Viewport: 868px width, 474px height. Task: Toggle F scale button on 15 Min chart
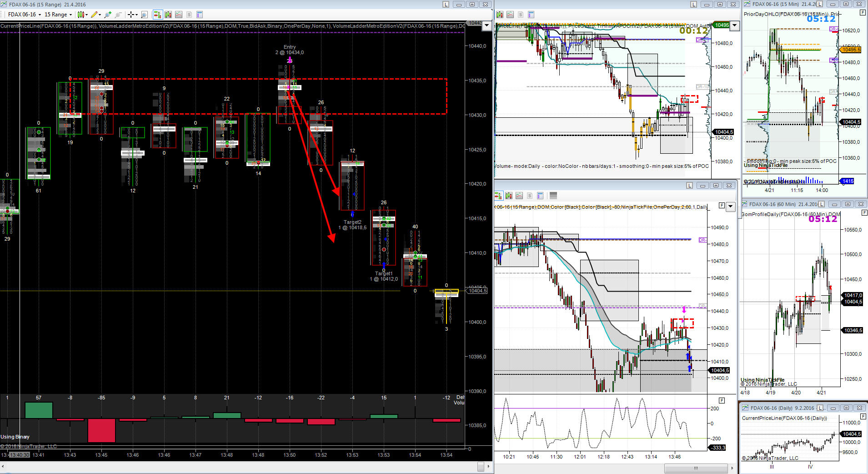pos(863,13)
